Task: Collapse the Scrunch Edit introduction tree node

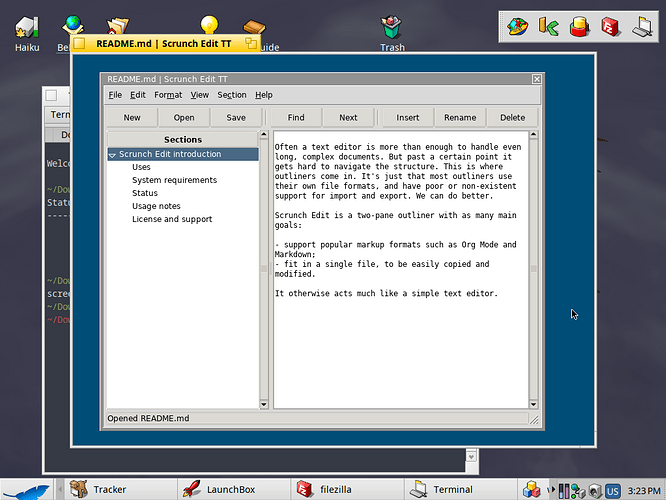Action: [113, 155]
